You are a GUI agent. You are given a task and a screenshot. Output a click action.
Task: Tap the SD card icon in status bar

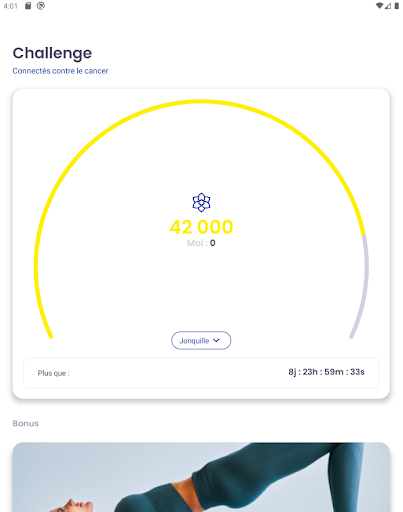click(x=28, y=6)
